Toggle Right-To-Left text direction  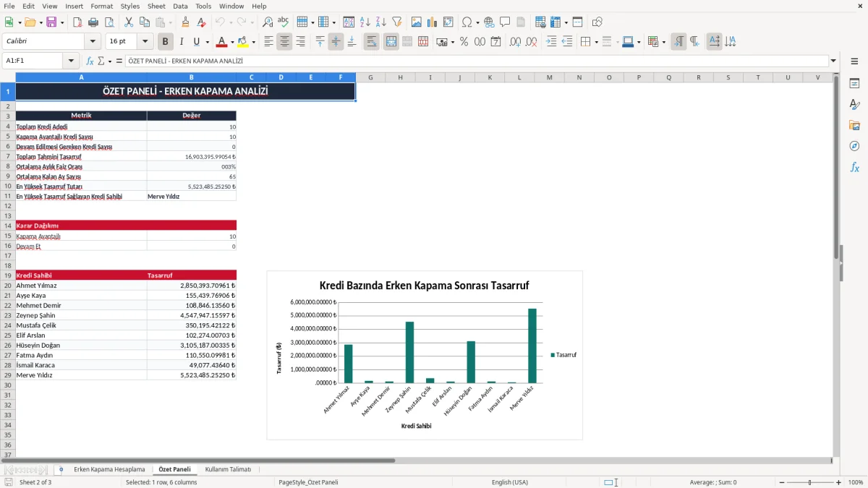(x=694, y=42)
